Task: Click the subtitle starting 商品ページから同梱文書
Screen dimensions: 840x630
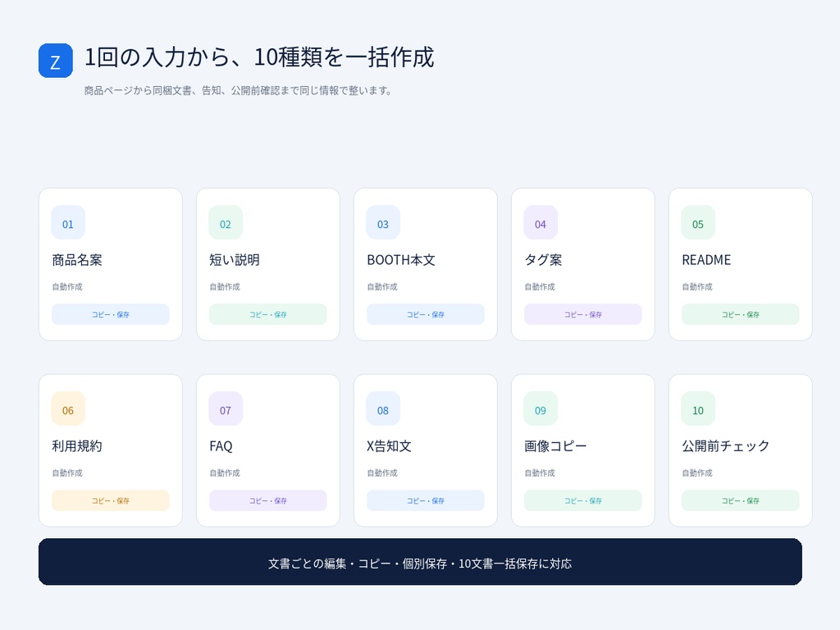Action: [239, 90]
